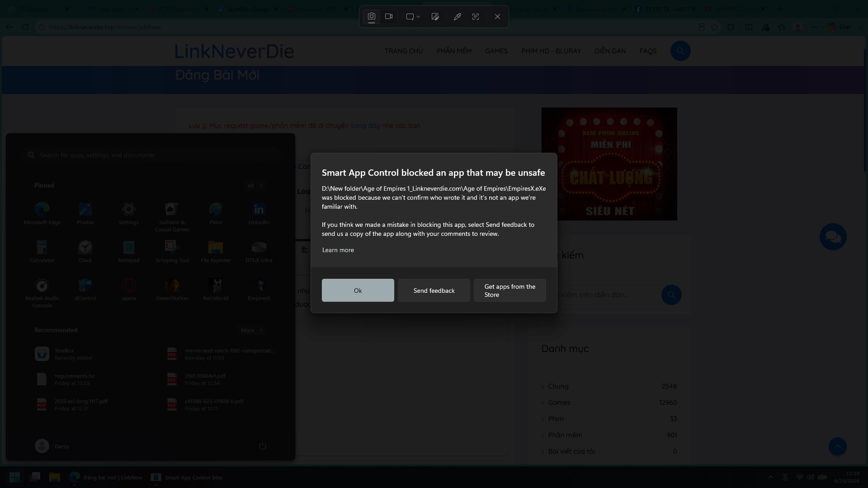Open the Phần mềm forum category

(x=565, y=435)
